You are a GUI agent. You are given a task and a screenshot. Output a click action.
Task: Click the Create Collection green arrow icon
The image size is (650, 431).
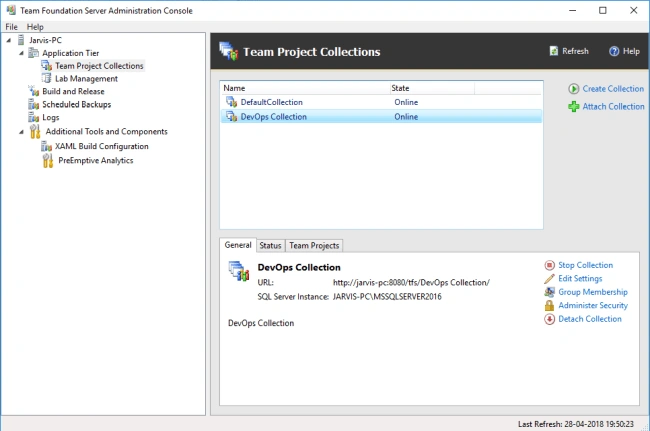pos(573,89)
